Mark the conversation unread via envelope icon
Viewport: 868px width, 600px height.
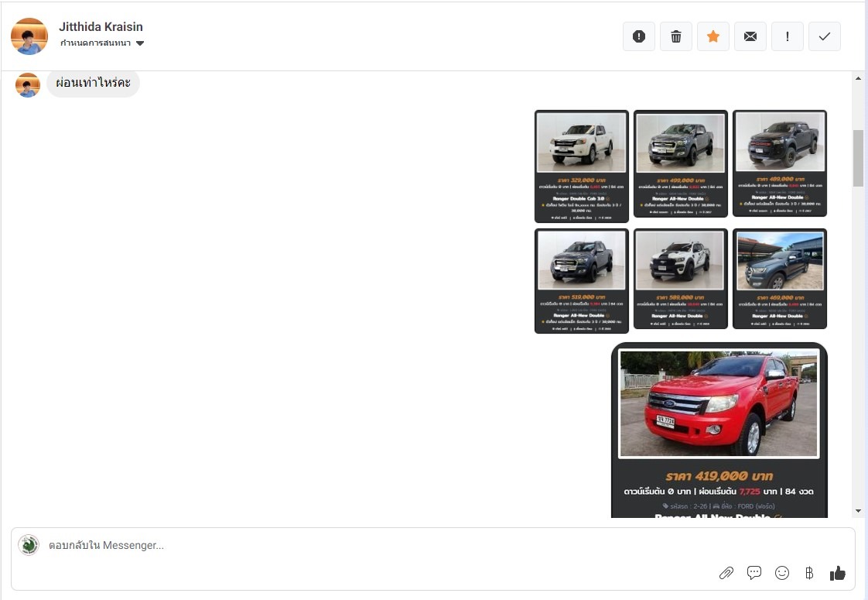click(x=750, y=36)
